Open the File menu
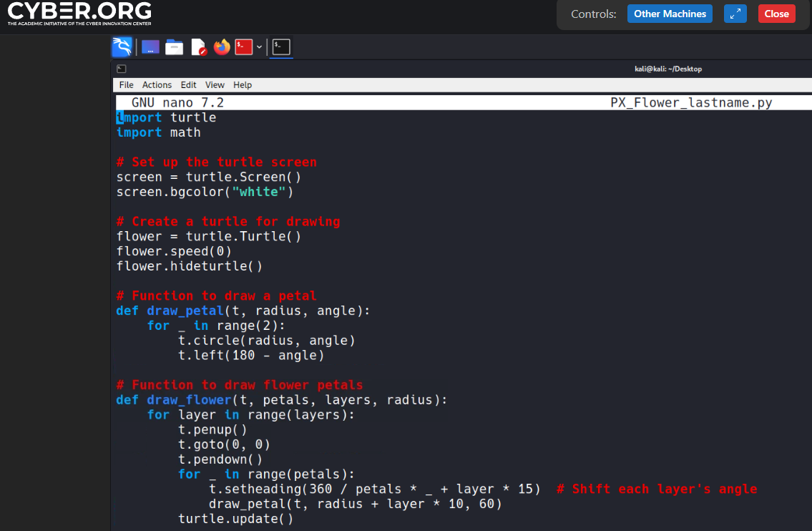The width and height of the screenshot is (812, 531). [126, 84]
